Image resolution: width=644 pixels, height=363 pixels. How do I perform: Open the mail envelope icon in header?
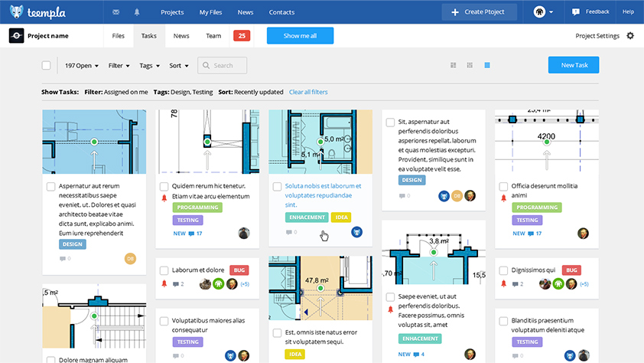[x=115, y=12]
